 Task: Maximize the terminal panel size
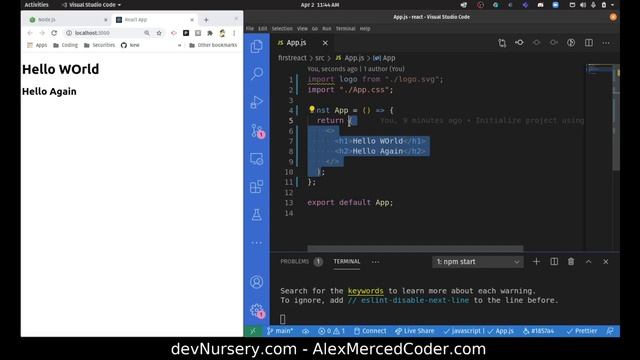(x=589, y=262)
